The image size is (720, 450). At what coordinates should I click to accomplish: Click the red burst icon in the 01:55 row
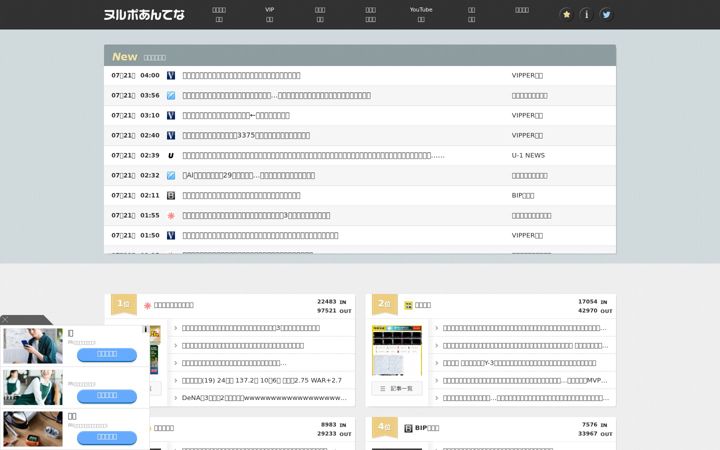click(x=171, y=215)
